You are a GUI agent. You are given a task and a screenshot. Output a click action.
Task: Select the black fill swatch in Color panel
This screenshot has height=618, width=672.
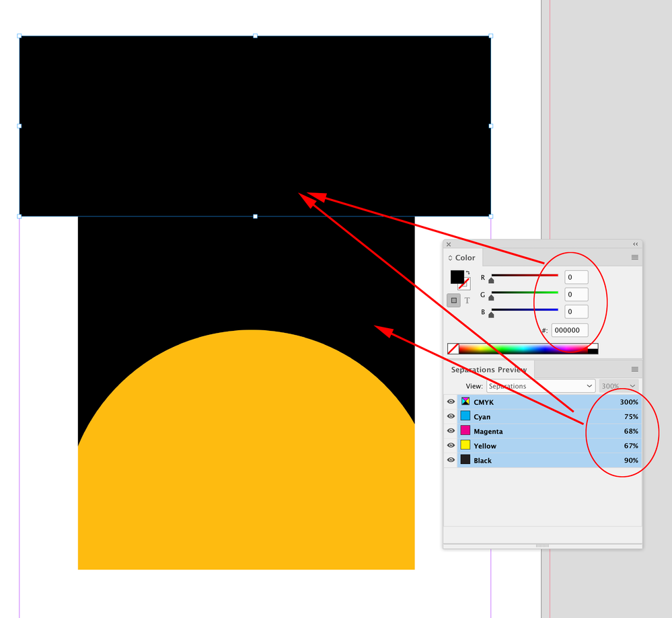coord(458,277)
